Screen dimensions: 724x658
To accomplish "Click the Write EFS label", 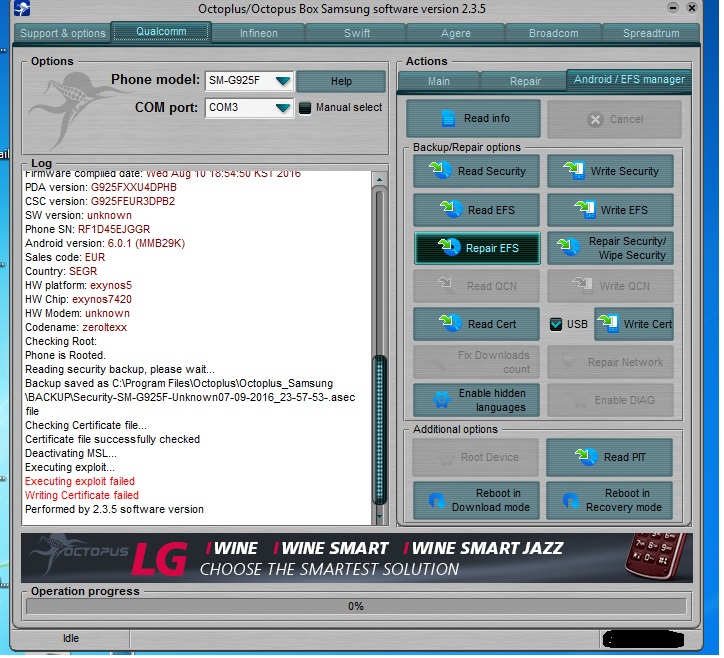I will tap(624, 210).
